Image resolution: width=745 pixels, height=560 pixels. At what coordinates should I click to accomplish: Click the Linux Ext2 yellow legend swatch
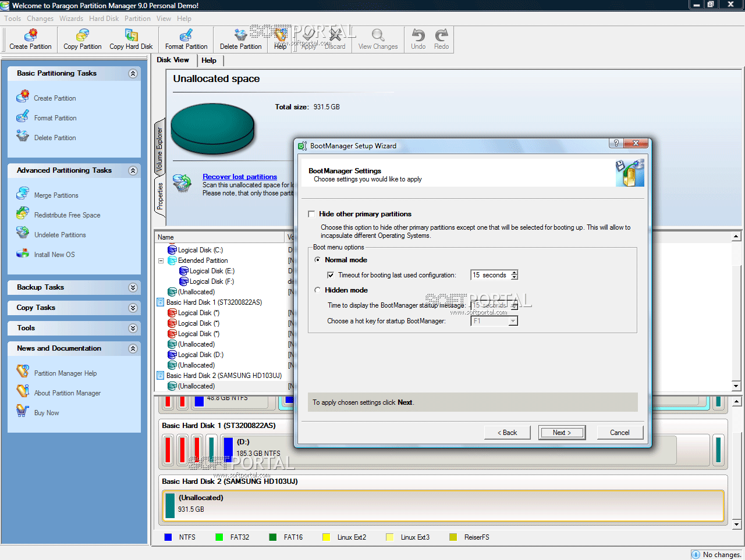[327, 537]
